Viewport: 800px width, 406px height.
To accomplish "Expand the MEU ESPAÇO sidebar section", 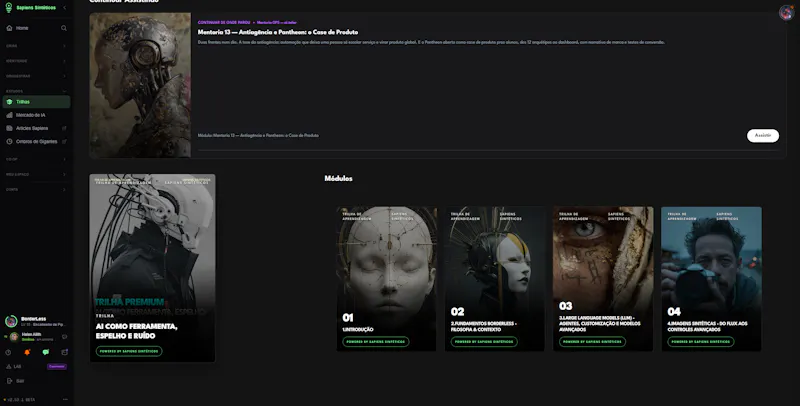I will point(36,174).
